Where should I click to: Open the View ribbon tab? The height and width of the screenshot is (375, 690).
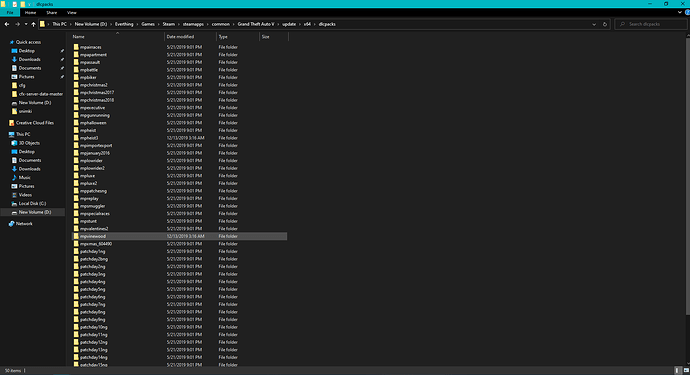tap(72, 12)
